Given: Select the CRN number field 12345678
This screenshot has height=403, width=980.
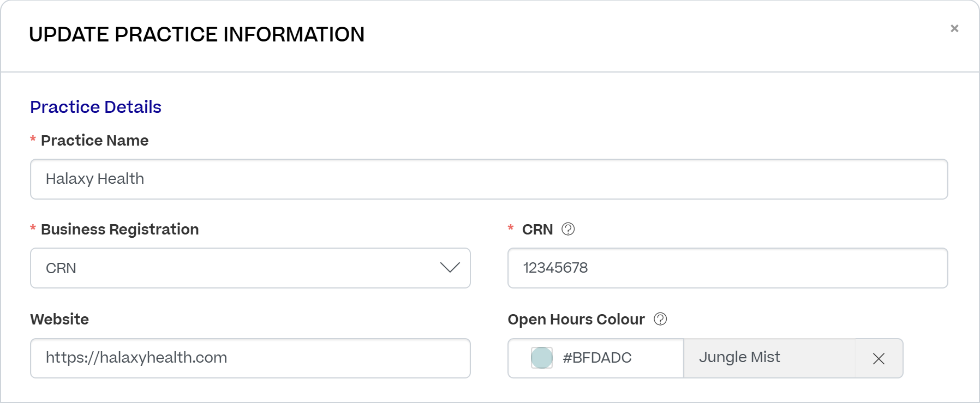Looking at the screenshot, I should 727,268.
